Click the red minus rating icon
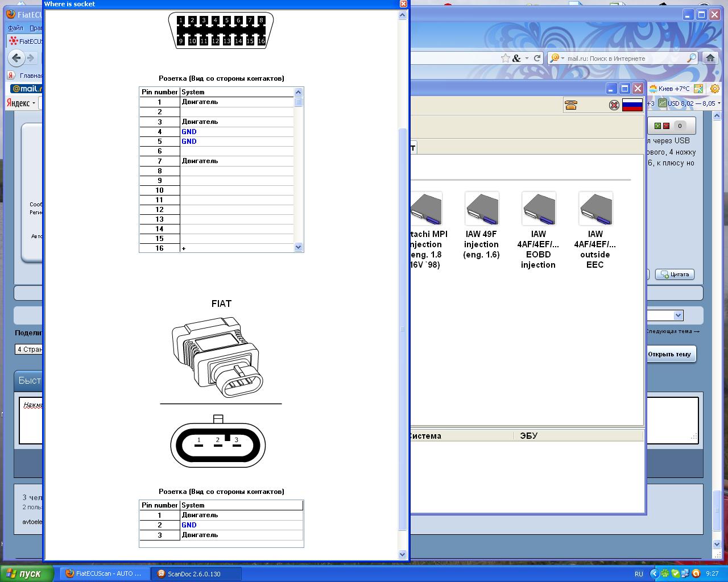The image size is (728, 582). pos(666,126)
